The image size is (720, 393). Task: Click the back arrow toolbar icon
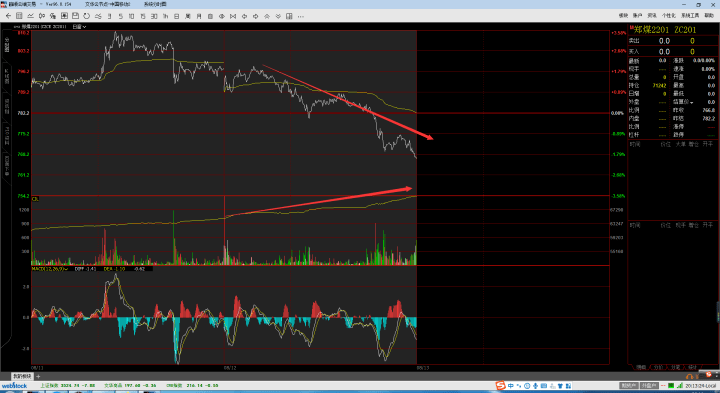click(x=8, y=16)
